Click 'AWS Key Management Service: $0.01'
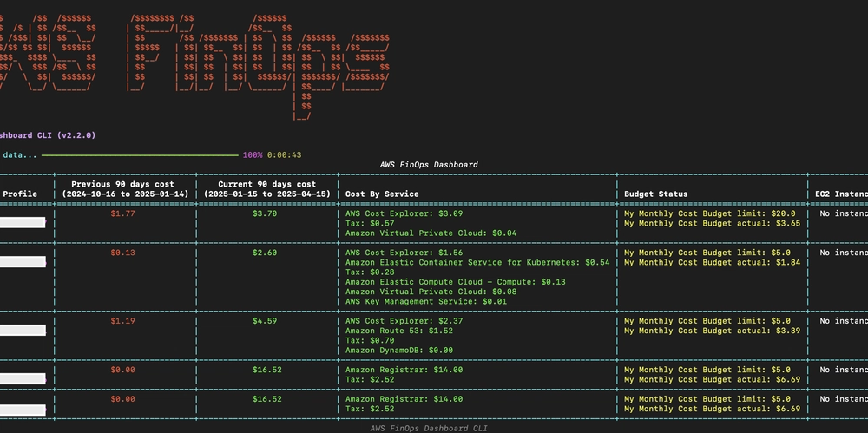 tap(426, 301)
